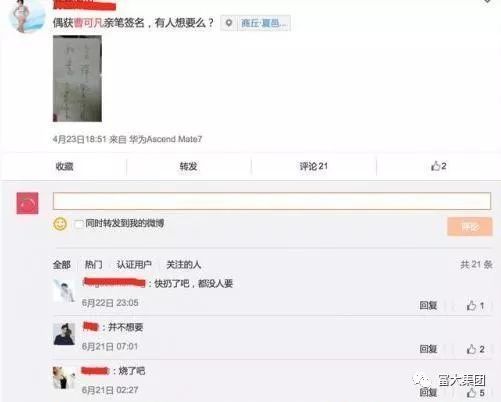Click the 收藏 button
This screenshot has height=402, width=501.
(x=64, y=166)
